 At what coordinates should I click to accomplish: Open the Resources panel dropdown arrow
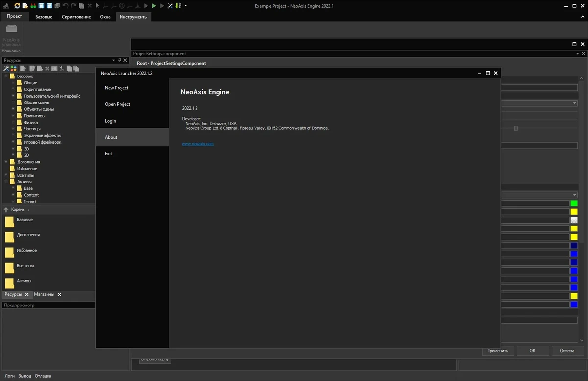(114, 60)
